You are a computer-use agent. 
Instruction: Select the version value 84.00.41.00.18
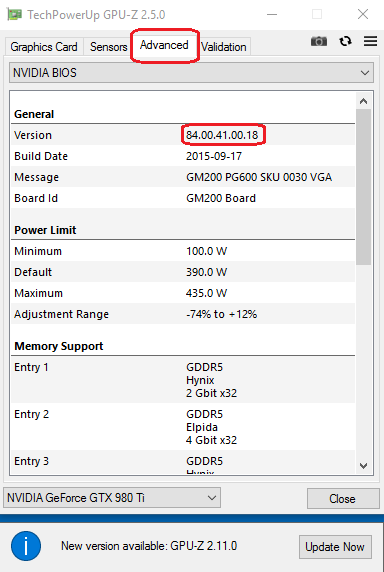click(222, 135)
